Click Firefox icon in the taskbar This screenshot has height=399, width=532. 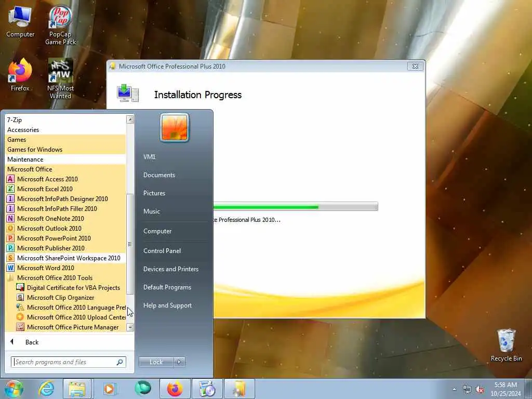coord(175,389)
